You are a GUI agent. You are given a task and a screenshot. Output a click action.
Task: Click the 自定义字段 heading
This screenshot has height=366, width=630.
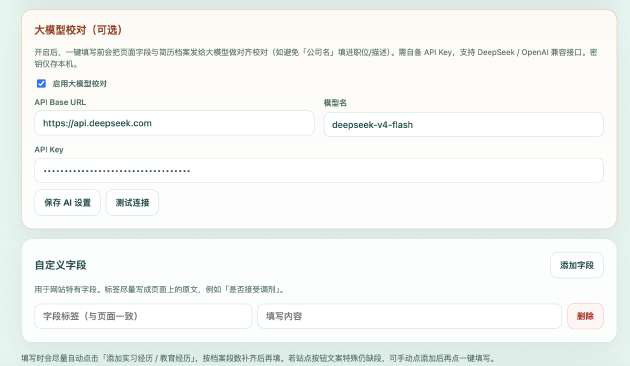(61, 265)
